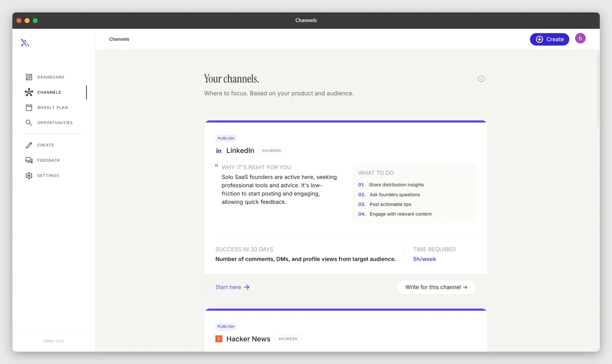Click the arrow icon next to Start here
612x364 pixels.
point(247,287)
